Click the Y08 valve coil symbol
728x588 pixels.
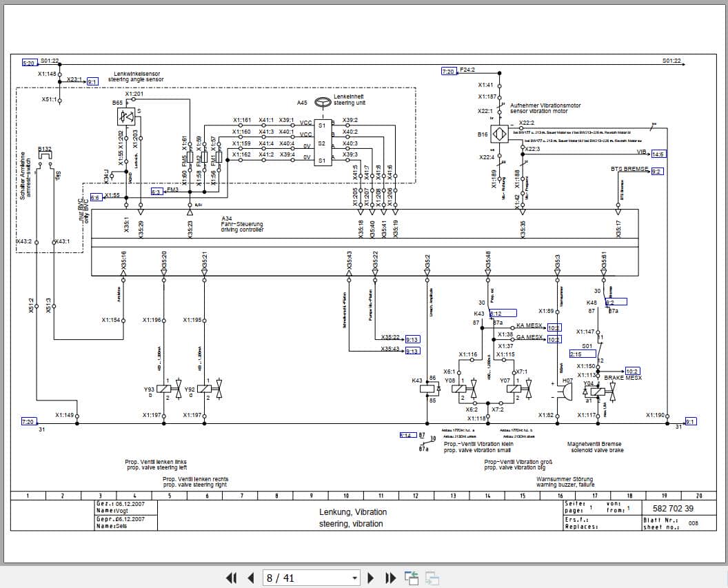459,389
